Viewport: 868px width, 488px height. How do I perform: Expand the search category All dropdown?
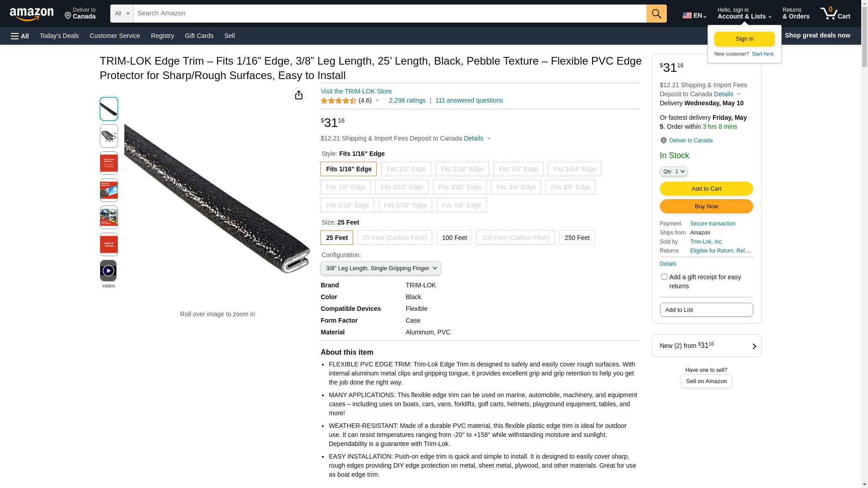pos(122,14)
